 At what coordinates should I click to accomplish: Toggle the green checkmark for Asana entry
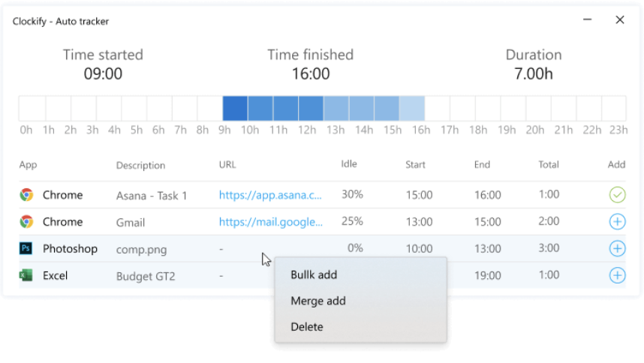coord(617,195)
